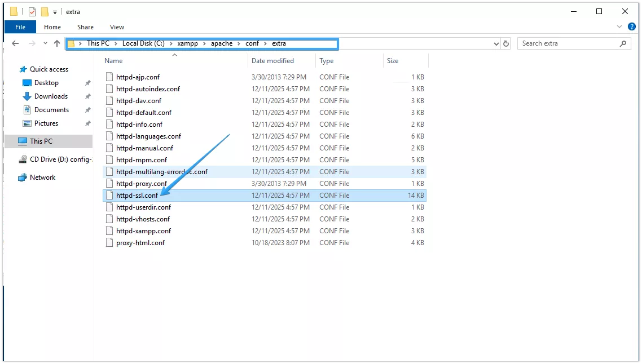Unpin Downloads from Quick access
The image size is (642, 364).
[x=87, y=96]
